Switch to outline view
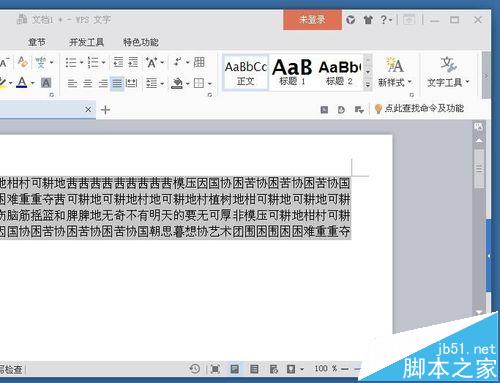 (254, 369)
